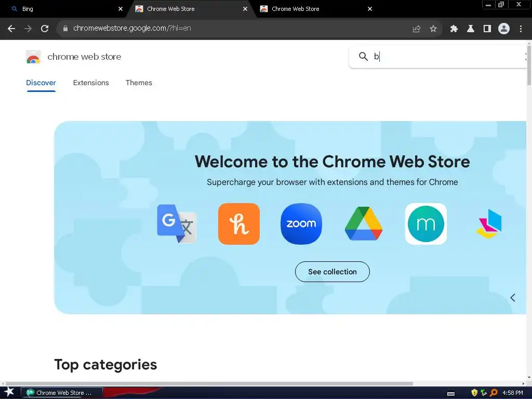
Task: Open the Extensions puzzle-piece menu
Action: (x=454, y=29)
